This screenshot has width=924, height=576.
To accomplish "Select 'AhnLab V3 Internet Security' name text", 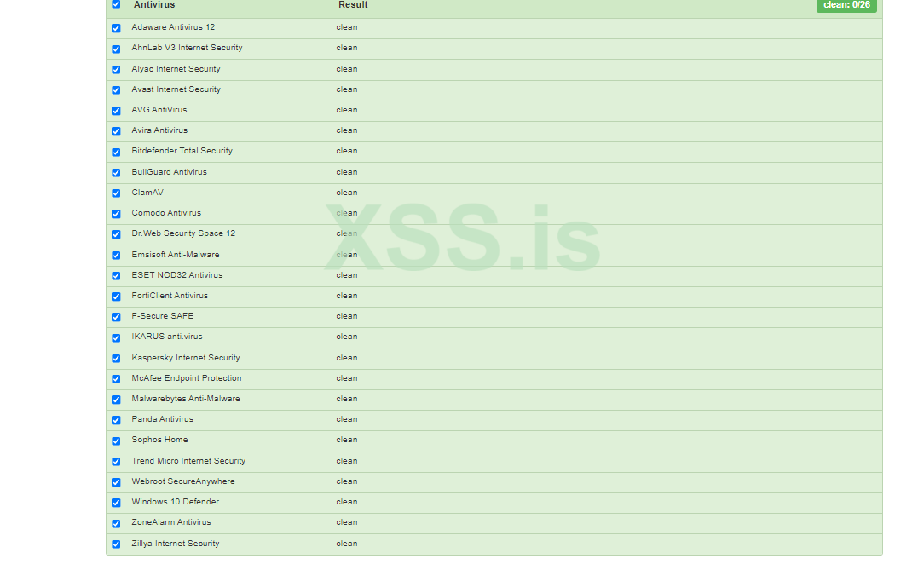I will (x=187, y=48).
